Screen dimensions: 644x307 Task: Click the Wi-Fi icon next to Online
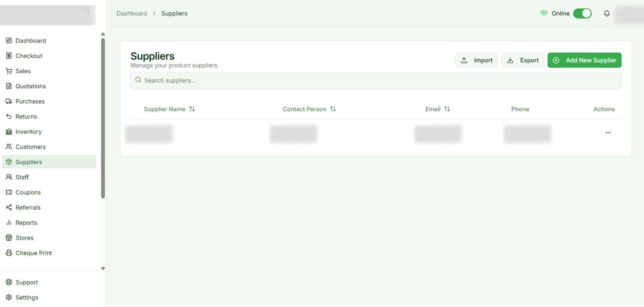click(x=544, y=13)
